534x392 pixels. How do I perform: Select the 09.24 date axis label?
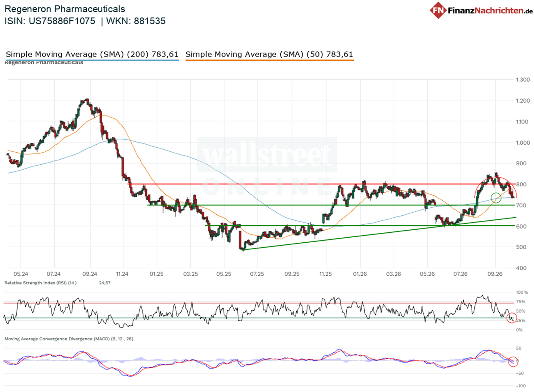pos(90,274)
